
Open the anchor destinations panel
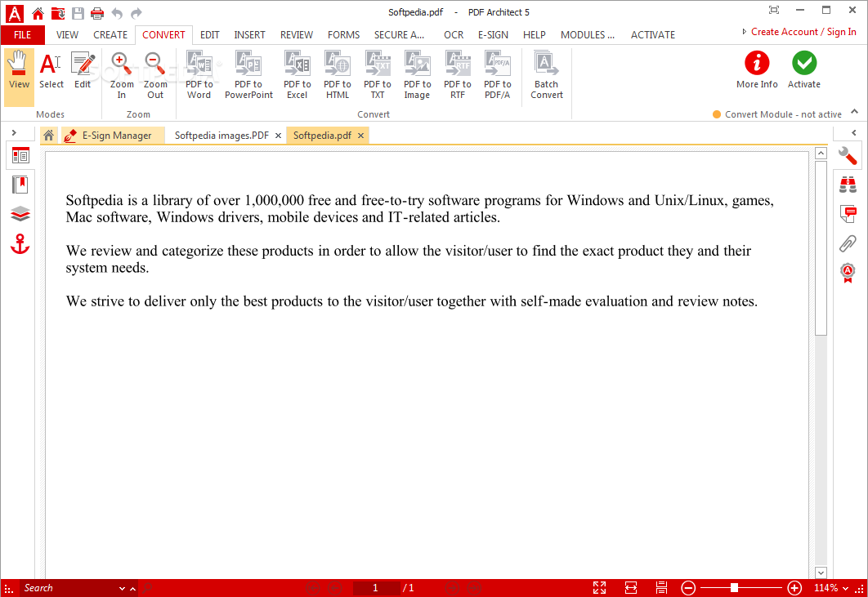coord(20,244)
